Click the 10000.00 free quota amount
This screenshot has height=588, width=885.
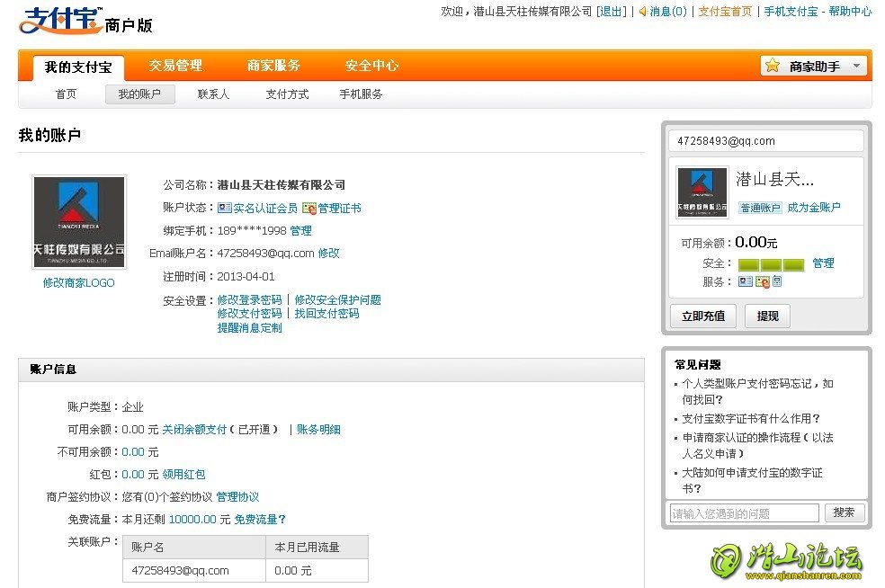pos(192,519)
